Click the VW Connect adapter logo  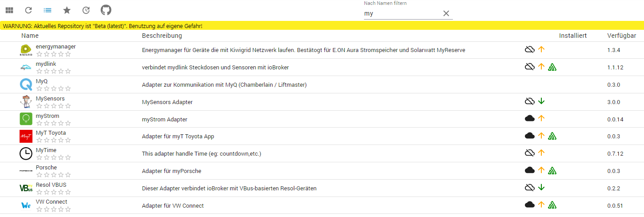[26, 205]
